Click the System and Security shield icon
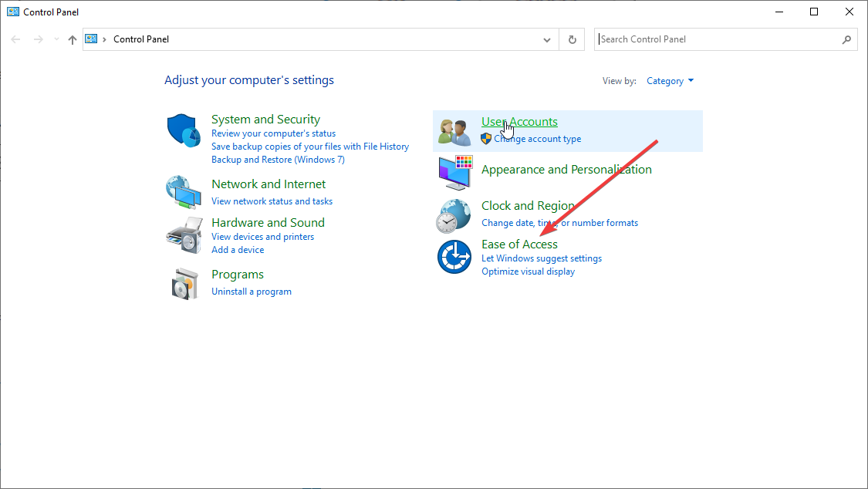The height and width of the screenshot is (489, 868). [184, 130]
